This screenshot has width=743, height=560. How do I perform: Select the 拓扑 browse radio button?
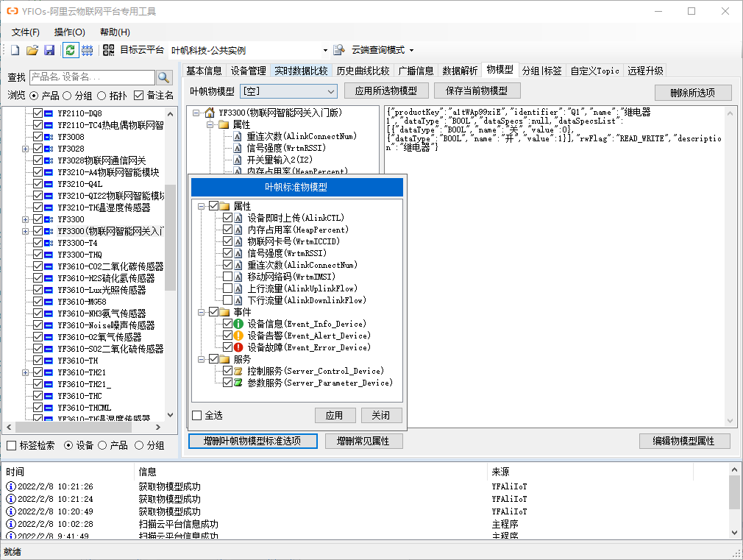(x=102, y=96)
